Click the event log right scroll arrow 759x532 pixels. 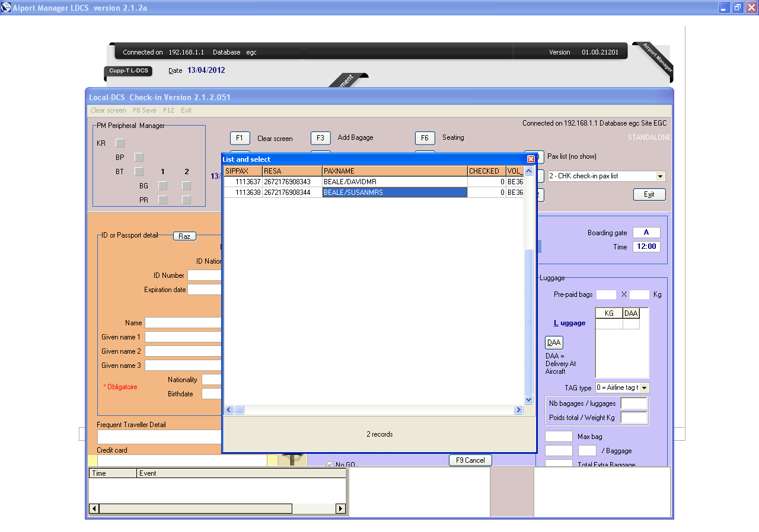point(340,508)
